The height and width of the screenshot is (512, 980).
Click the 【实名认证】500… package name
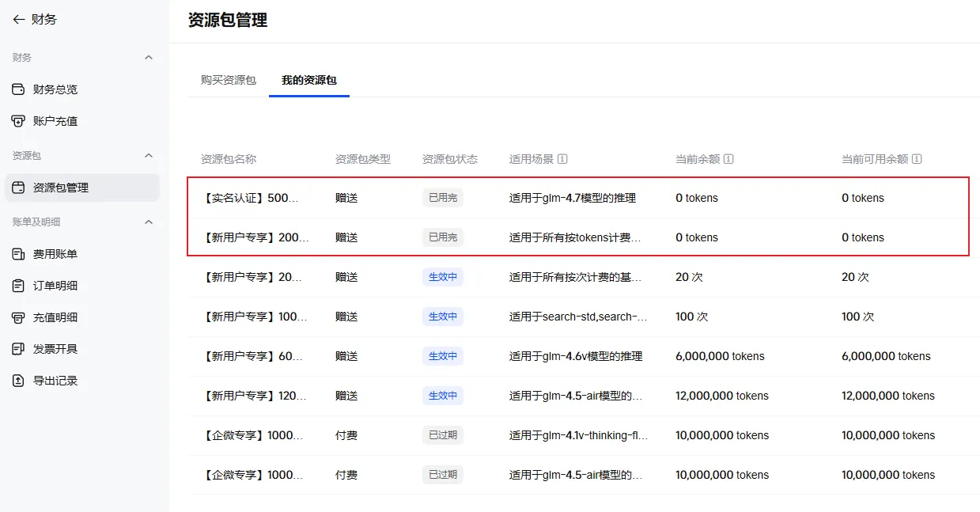click(x=251, y=198)
